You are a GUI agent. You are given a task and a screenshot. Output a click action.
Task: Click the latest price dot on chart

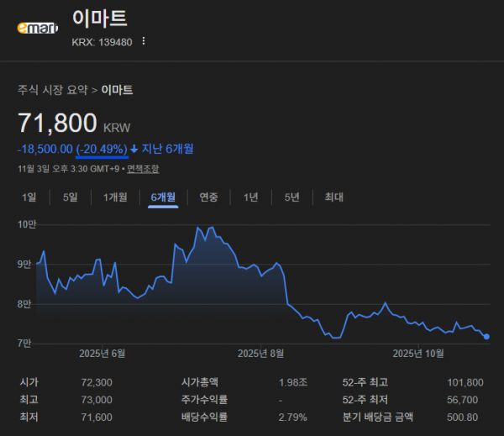coord(486,337)
